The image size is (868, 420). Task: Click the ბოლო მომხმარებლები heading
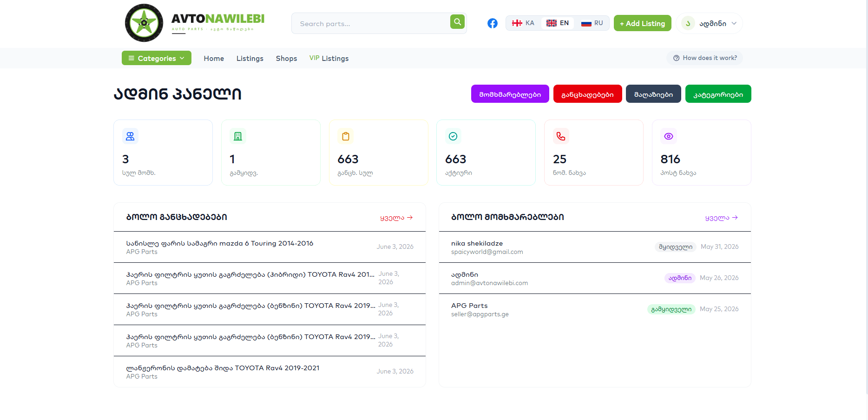pos(507,217)
